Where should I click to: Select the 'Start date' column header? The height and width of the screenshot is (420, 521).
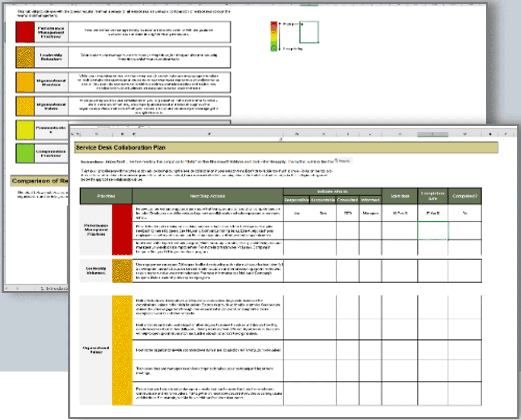point(400,196)
